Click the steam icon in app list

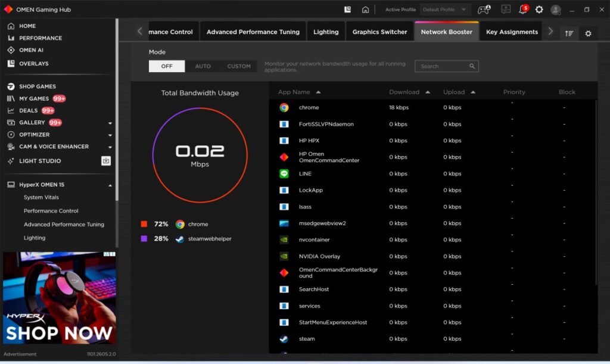click(x=284, y=339)
